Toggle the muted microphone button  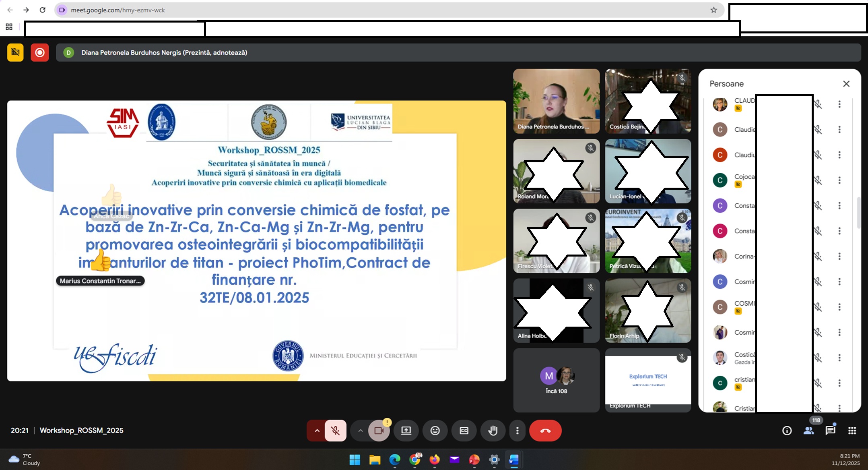click(x=335, y=431)
